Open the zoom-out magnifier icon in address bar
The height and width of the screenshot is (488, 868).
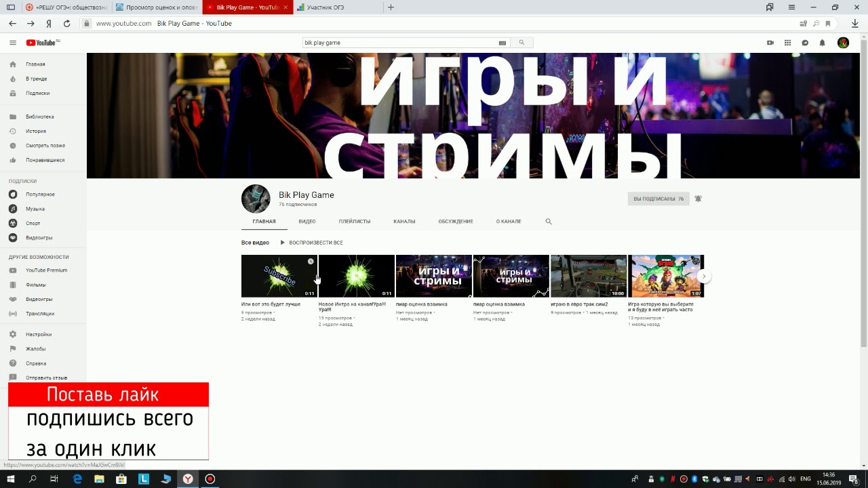click(816, 23)
